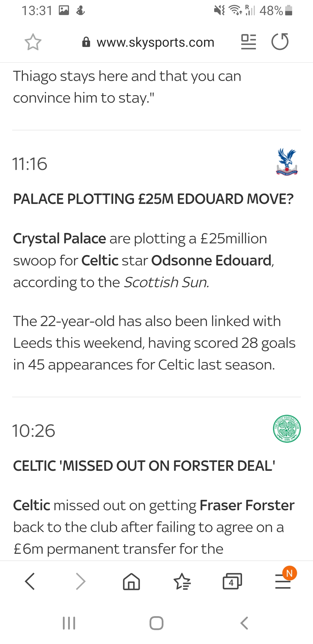Tap the Palace Plotting £25M Edouard headline

[153, 199]
